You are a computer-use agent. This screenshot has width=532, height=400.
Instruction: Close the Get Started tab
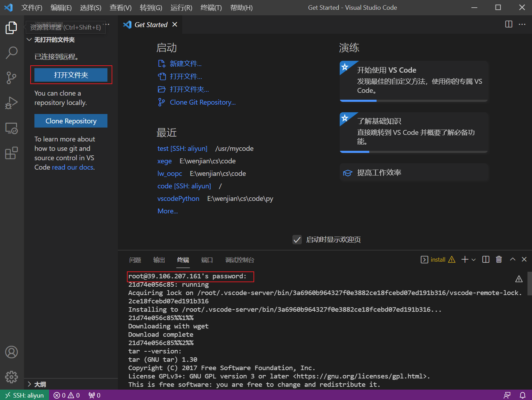pyautogui.click(x=175, y=24)
